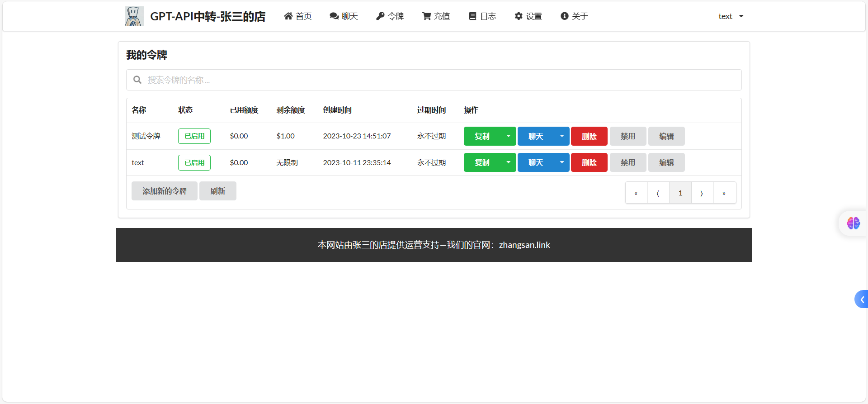Open the 令牌 tokens page
Viewport: 868px width, 404px height.
click(x=390, y=16)
